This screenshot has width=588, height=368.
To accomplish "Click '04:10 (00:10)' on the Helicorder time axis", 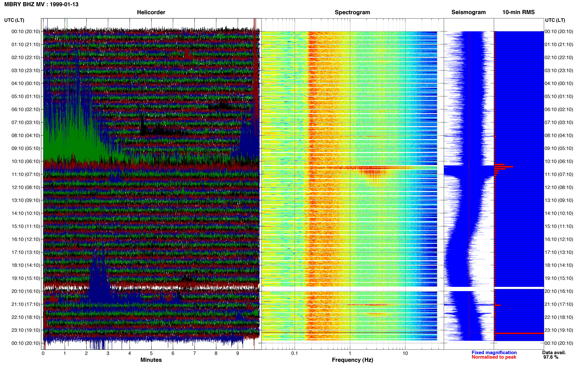I will click(x=26, y=83).
